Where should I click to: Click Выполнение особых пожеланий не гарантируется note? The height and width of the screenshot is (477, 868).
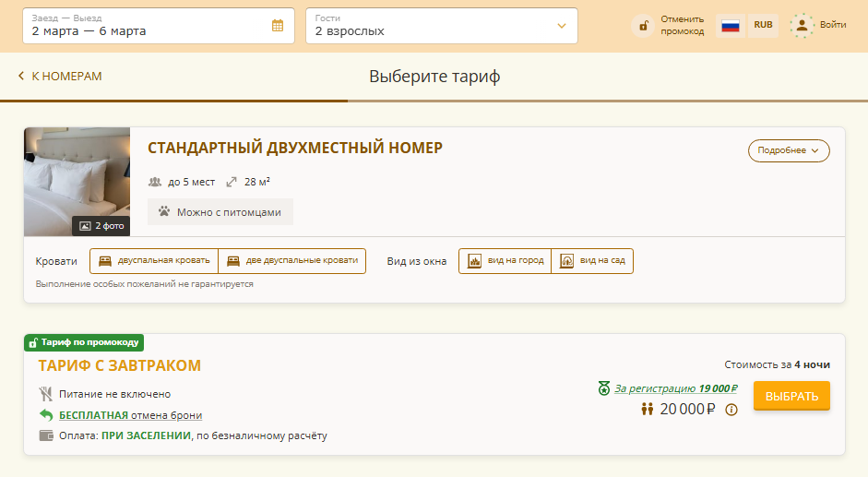click(145, 284)
